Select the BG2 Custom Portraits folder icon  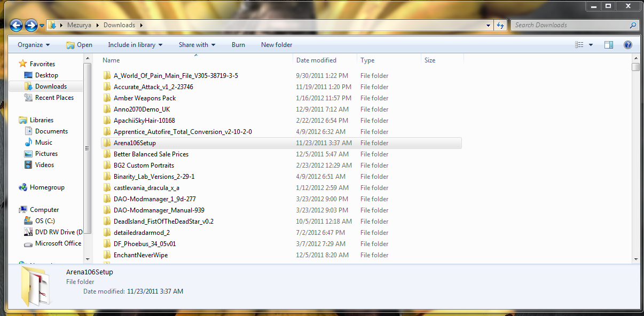tap(107, 165)
